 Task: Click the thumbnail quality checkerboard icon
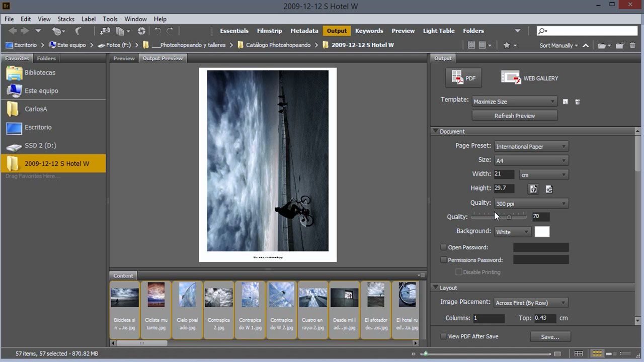tap(471, 45)
